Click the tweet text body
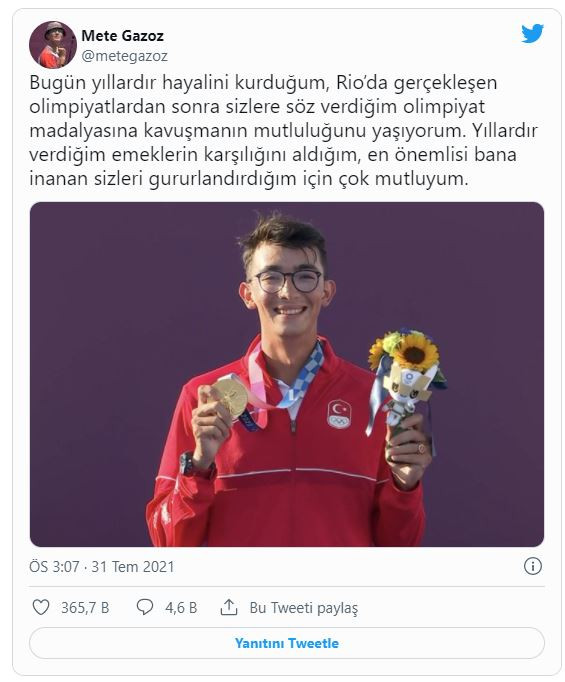 284,130
